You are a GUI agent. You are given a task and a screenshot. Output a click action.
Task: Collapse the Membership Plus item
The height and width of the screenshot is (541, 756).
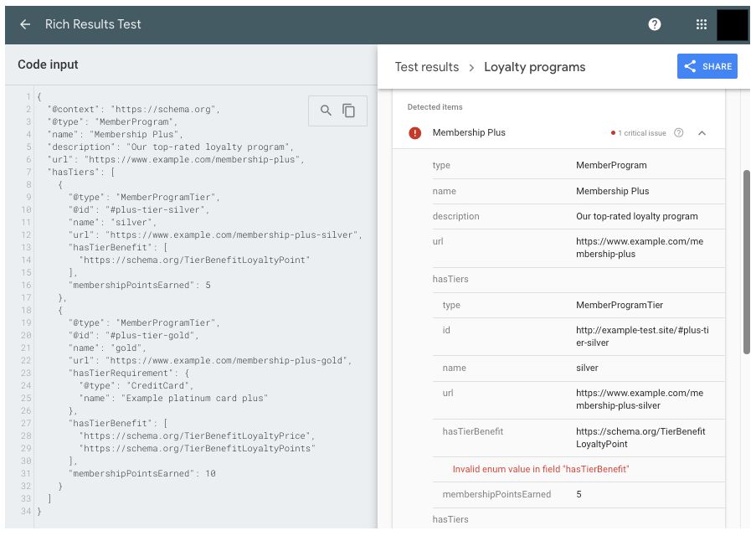[702, 133]
